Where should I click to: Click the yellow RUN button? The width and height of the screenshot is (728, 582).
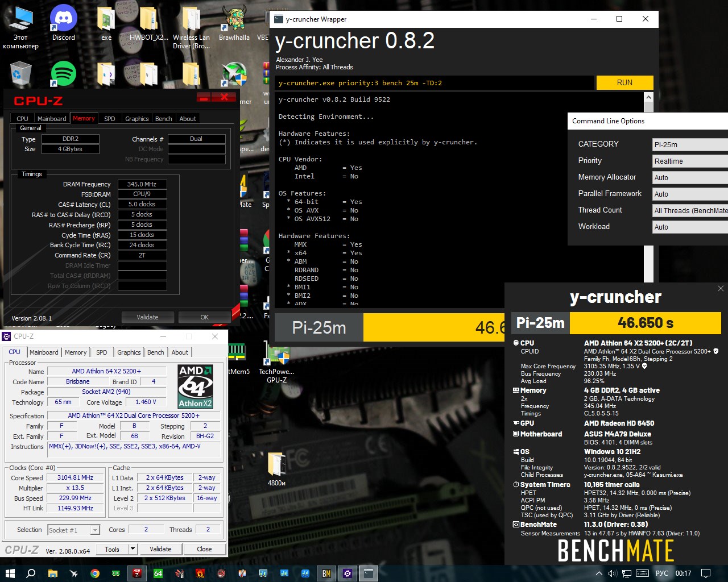pyautogui.click(x=624, y=82)
